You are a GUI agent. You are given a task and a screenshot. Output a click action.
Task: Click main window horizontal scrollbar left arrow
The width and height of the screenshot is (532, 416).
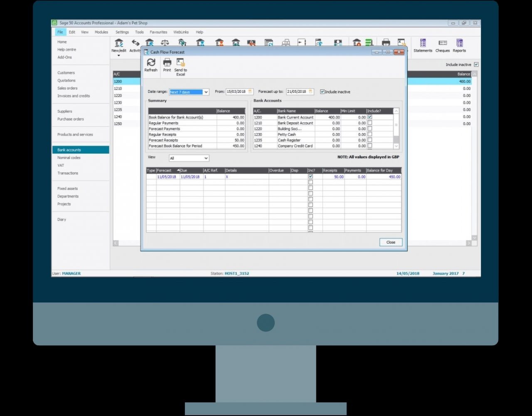116,243
